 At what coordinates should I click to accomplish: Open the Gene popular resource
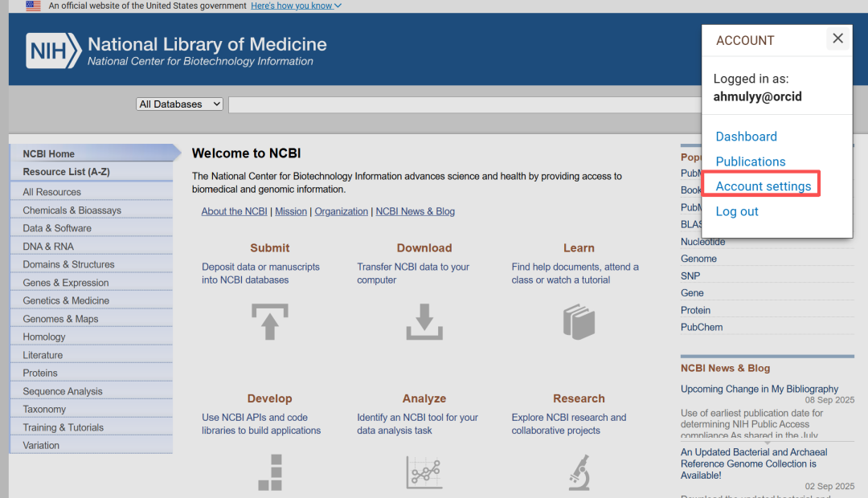692,292
